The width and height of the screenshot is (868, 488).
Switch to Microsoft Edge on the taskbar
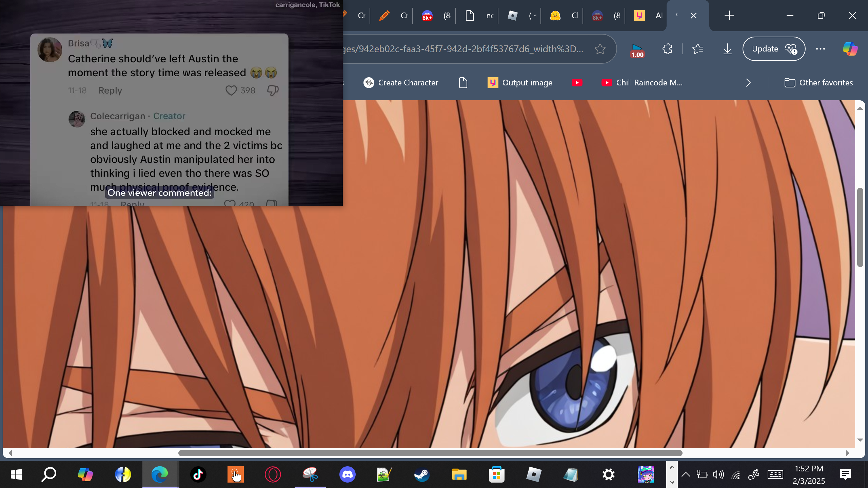coord(160,474)
